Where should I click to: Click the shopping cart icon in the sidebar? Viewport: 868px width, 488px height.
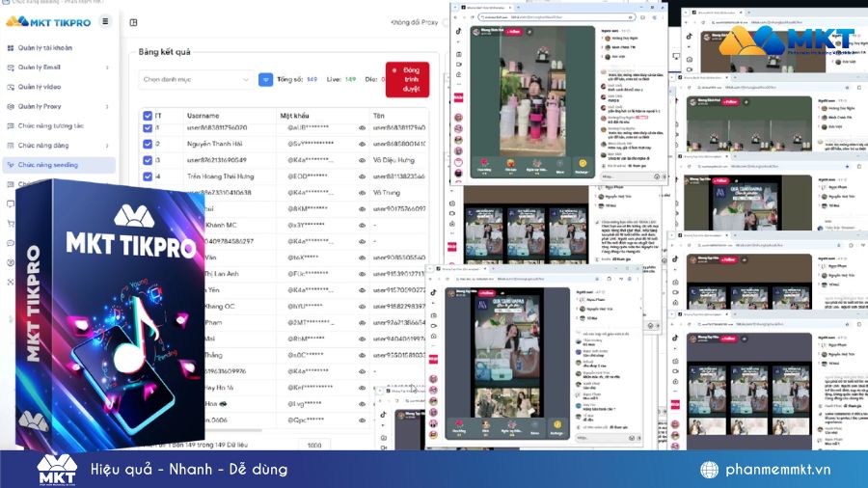11,224
